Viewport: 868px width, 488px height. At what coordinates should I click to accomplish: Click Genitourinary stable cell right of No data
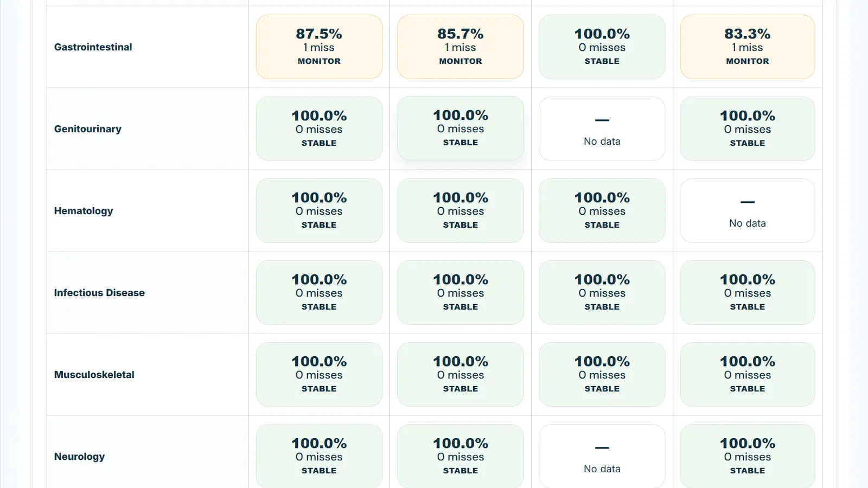click(747, 129)
